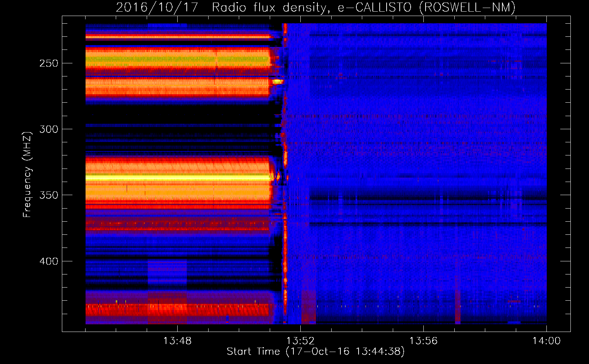Click the plot title 'Radio flux density, e-CALLISTO (ROSWELL-NM)'
The image size is (589, 364).
(364, 7)
